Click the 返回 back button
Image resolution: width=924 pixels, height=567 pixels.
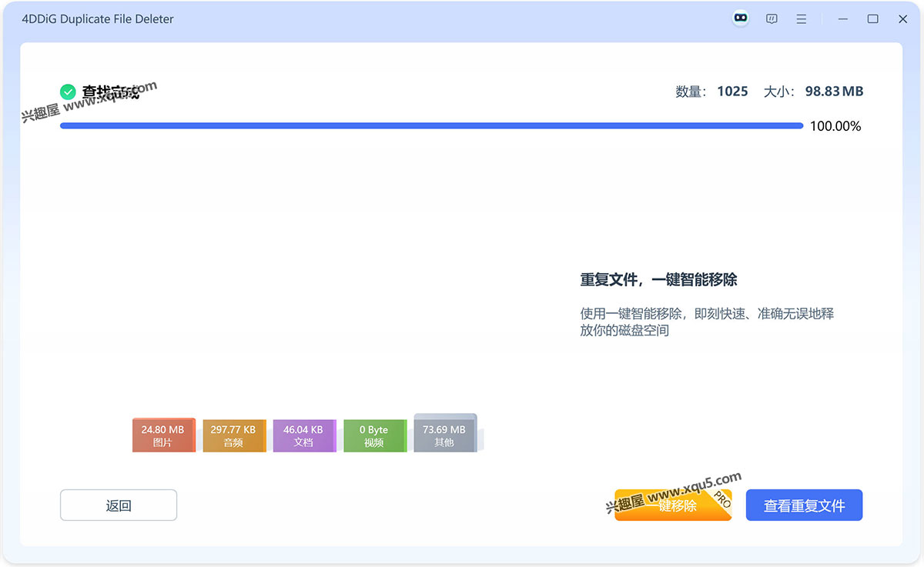(x=119, y=505)
